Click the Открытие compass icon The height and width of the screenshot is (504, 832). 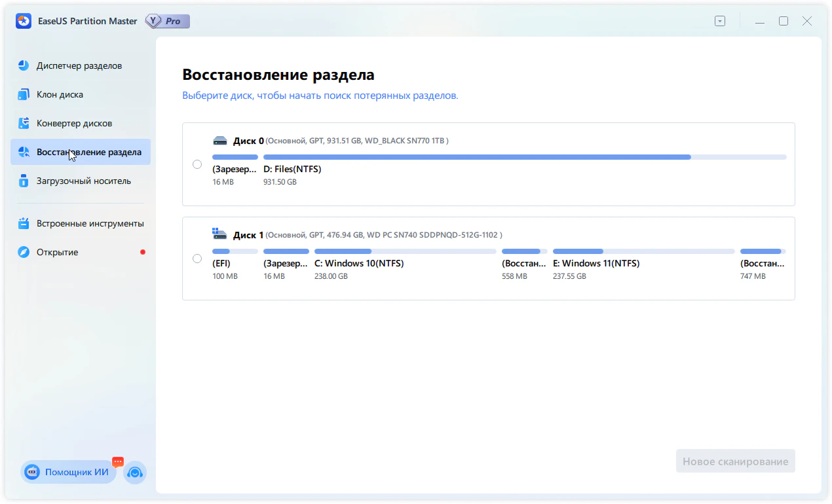(x=24, y=252)
